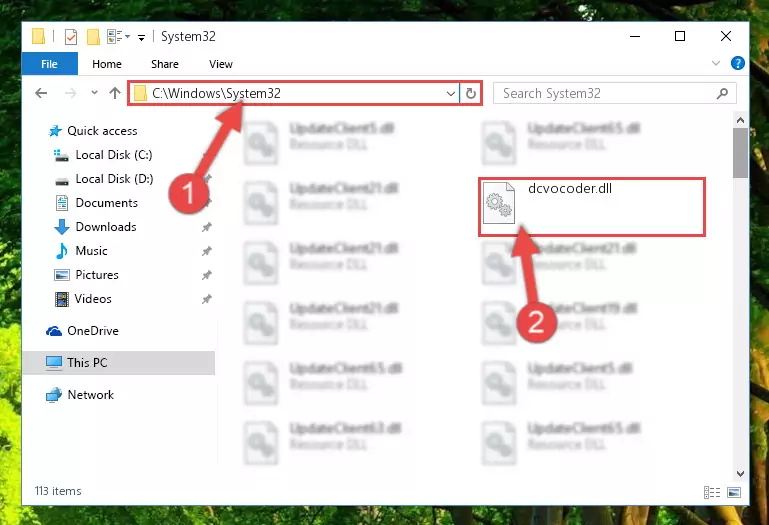Image resolution: width=769 pixels, height=525 pixels.
Task: Go back with the left arrow
Action: click(41, 93)
